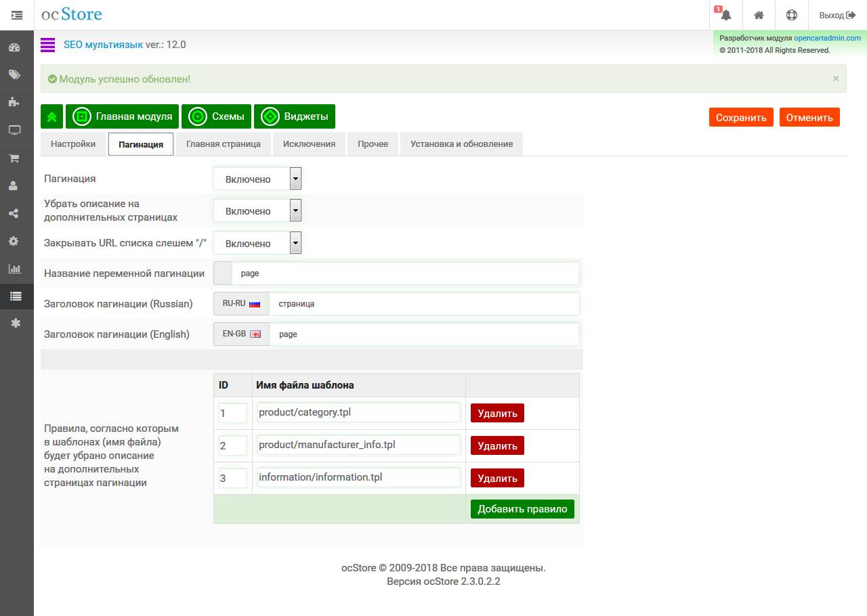Open the notifications bell

[726, 15]
